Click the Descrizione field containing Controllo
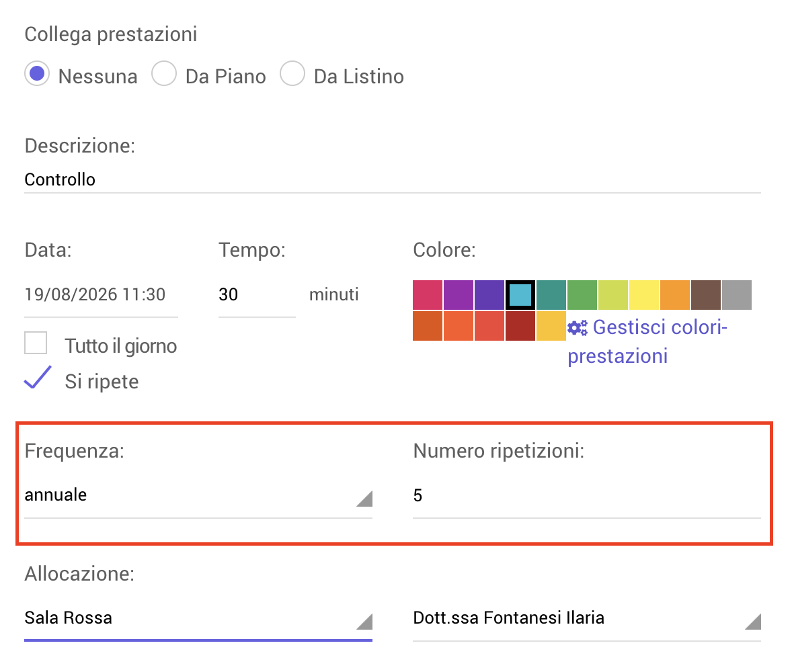The height and width of the screenshot is (672, 792). coord(393,179)
